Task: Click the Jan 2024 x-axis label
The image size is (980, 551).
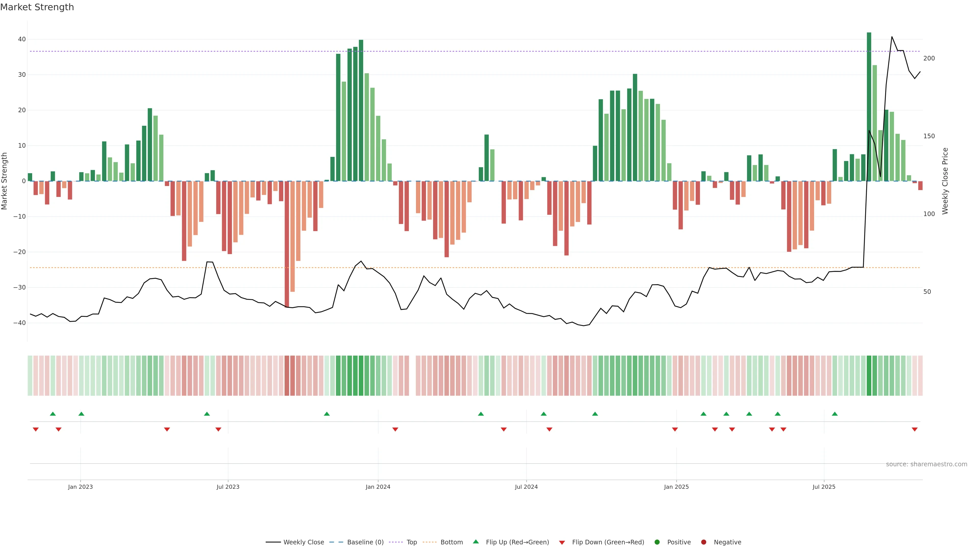Action: tap(378, 487)
